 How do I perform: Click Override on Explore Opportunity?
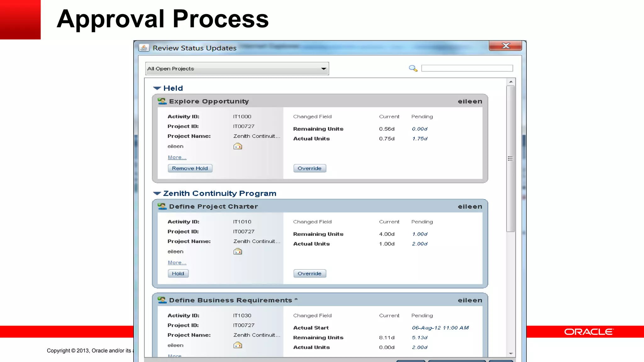click(310, 168)
